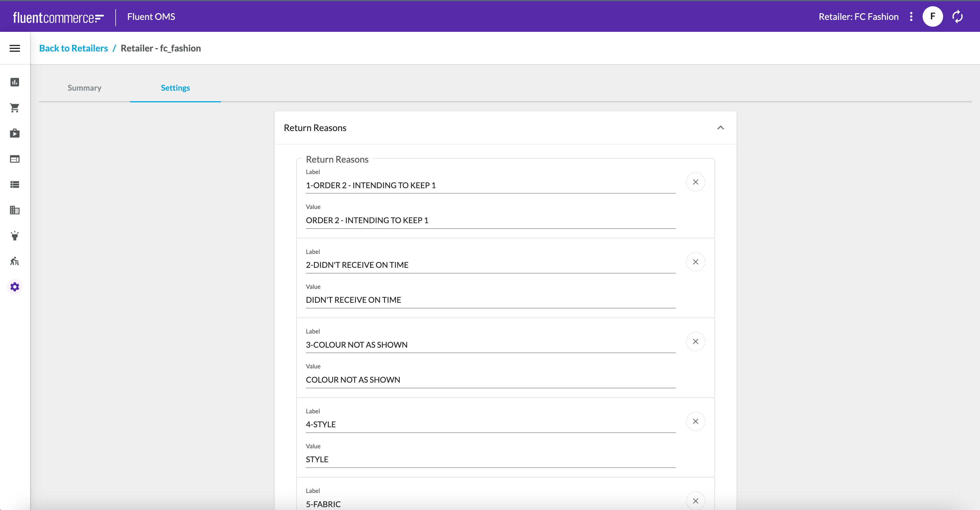Remove the 1-ORDER 2 return reason
980x510 pixels.
[x=695, y=182]
